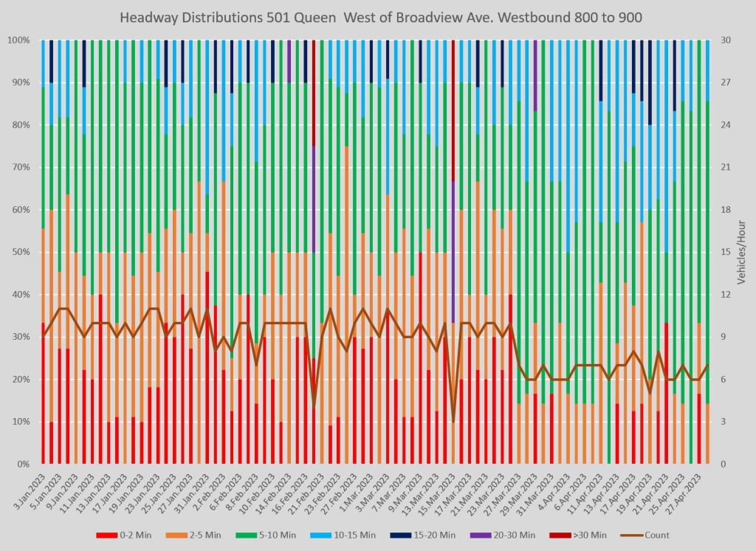Select the chart title text
Screen dimensions: 756x551
pos(377,17)
